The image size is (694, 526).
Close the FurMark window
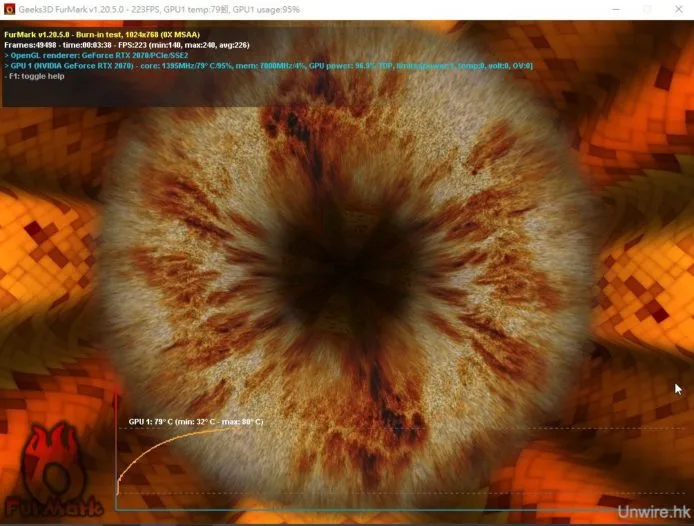point(679,9)
